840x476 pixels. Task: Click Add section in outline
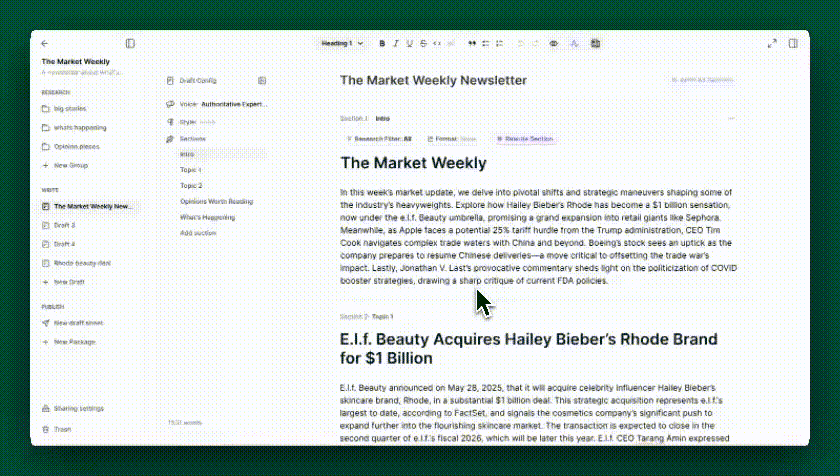pyautogui.click(x=198, y=233)
